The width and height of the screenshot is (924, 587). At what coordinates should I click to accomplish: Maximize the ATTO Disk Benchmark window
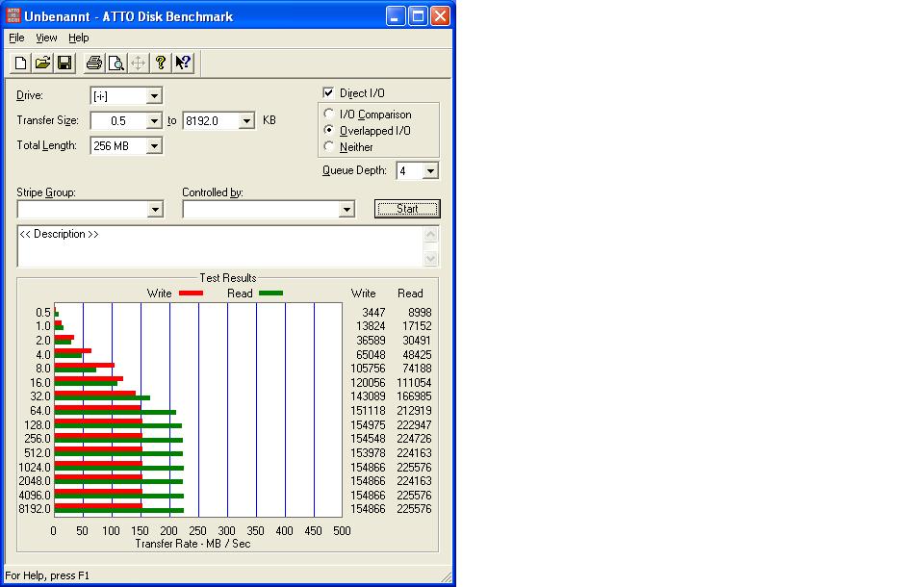click(418, 16)
